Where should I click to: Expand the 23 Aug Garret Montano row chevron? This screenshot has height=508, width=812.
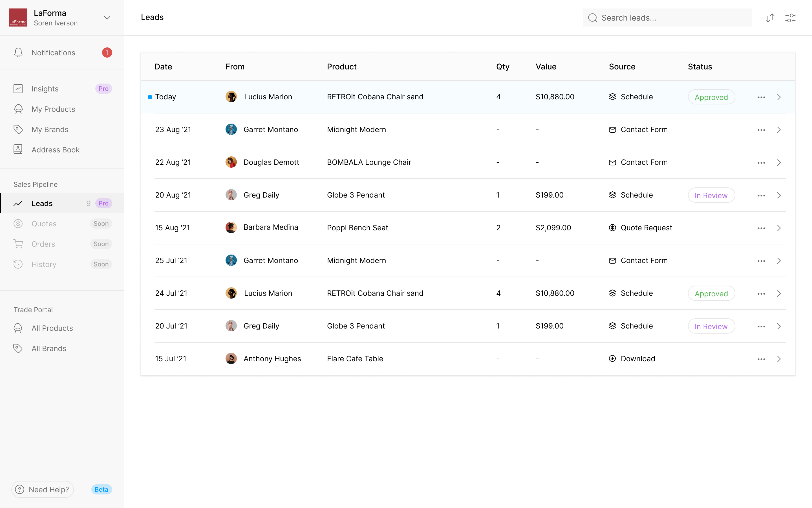(x=779, y=130)
